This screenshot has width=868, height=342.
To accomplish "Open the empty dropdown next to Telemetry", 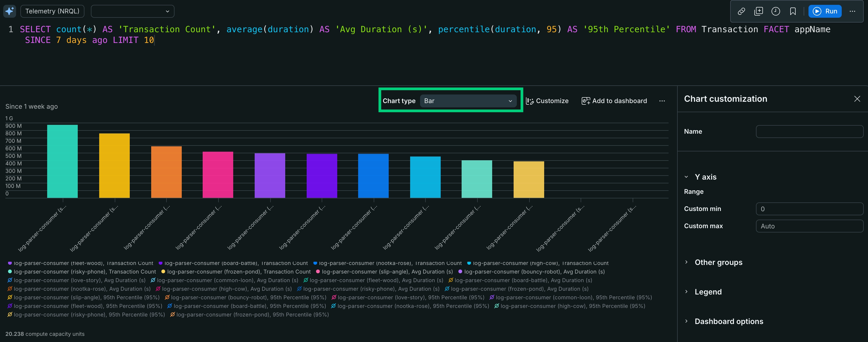I will 132,11.
